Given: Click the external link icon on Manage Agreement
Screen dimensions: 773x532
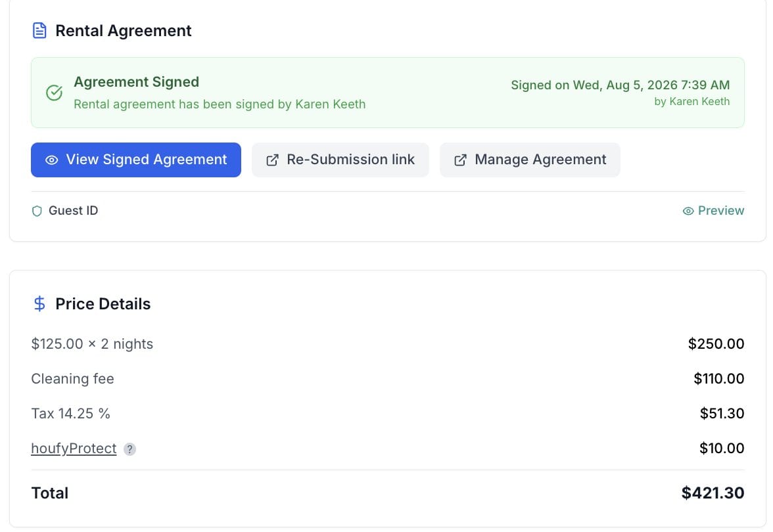Looking at the screenshot, I should tap(460, 160).
